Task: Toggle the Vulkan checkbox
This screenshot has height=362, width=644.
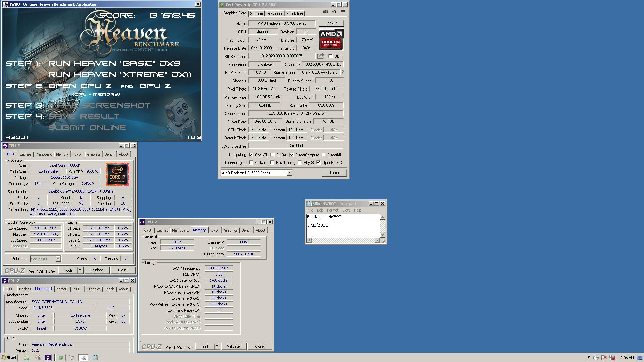Action: point(251,163)
